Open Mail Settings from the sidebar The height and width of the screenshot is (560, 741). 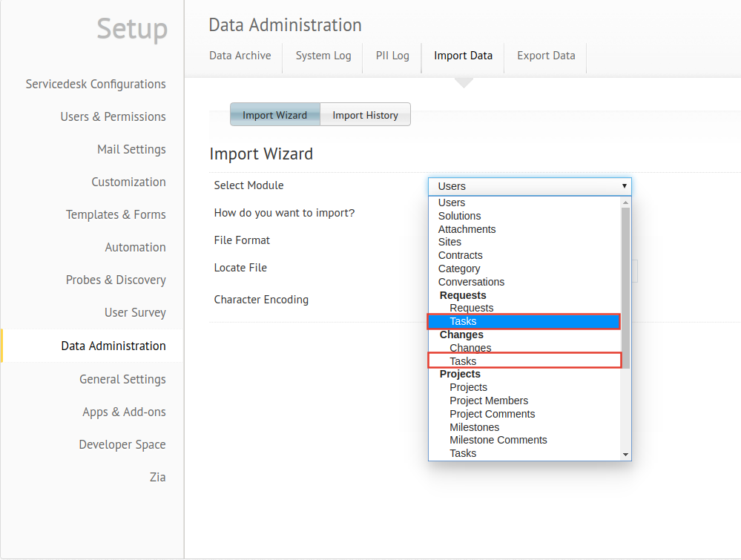(131, 149)
